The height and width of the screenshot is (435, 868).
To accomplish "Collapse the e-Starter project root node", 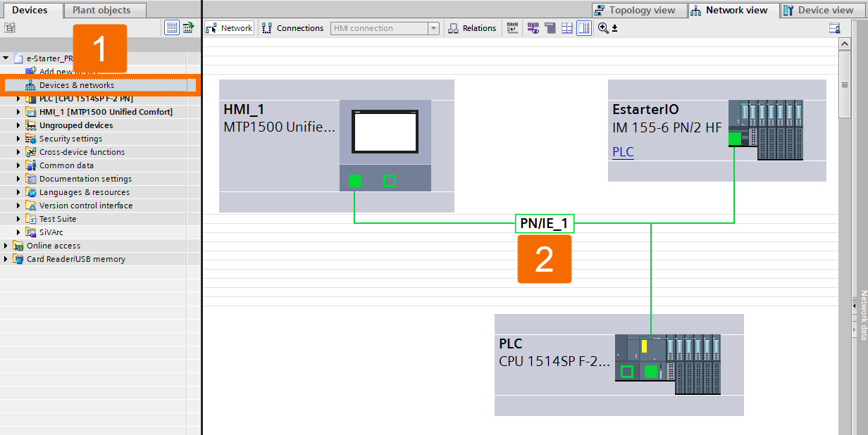I will tap(6, 58).
